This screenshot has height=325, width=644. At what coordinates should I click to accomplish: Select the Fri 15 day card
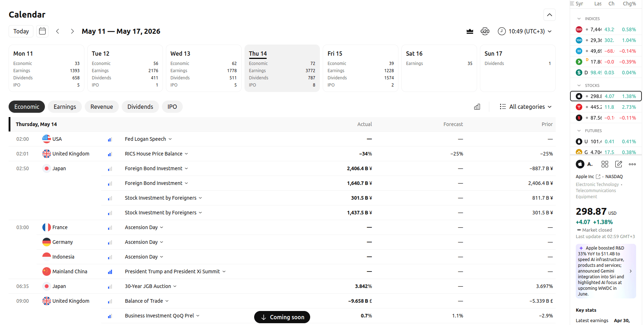pos(361,68)
